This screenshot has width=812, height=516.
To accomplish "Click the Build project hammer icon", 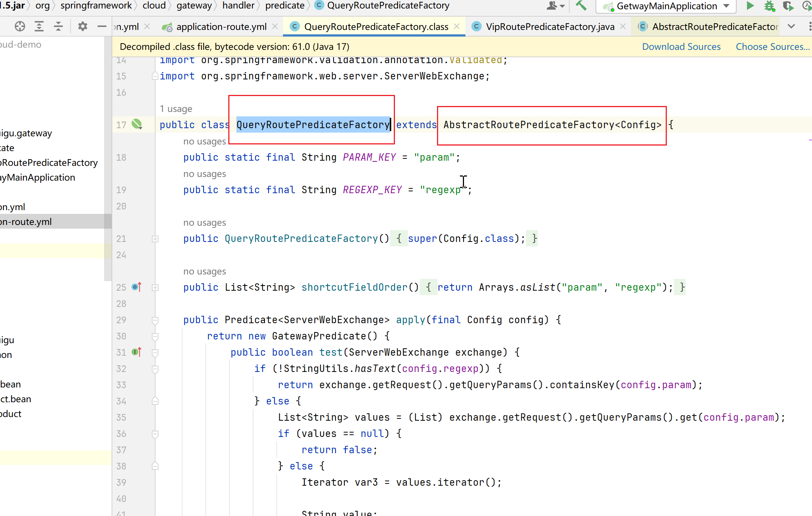I will [x=581, y=6].
